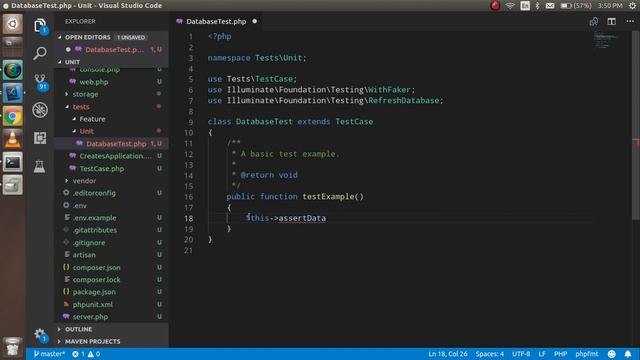The height and width of the screenshot is (360, 640).
Task: Open the Terminal from the dock
Action: tap(12, 162)
